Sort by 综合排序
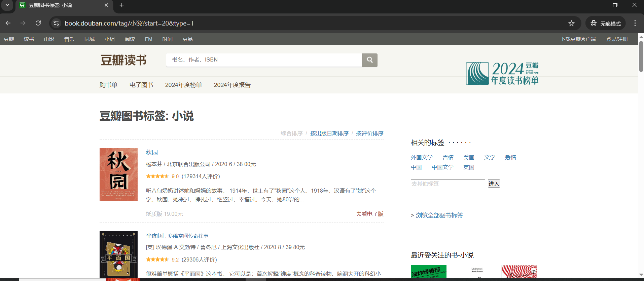 (292, 133)
